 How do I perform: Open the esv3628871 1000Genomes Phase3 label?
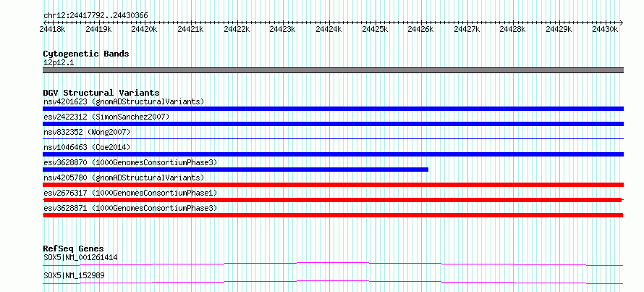130,208
